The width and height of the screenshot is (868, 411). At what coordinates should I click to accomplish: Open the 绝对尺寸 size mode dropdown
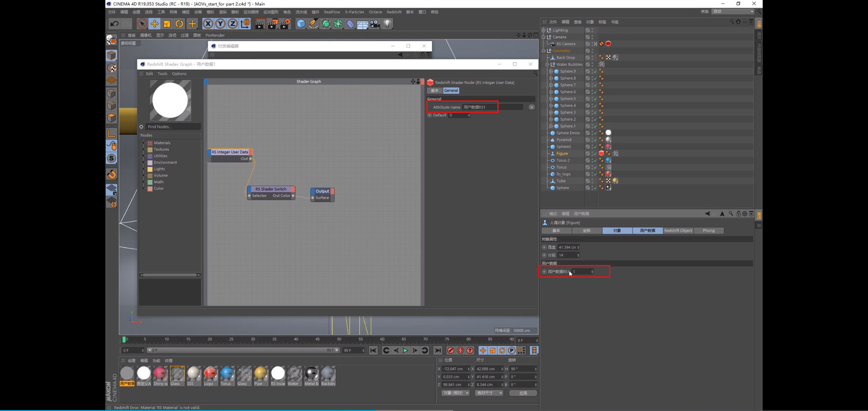click(489, 393)
